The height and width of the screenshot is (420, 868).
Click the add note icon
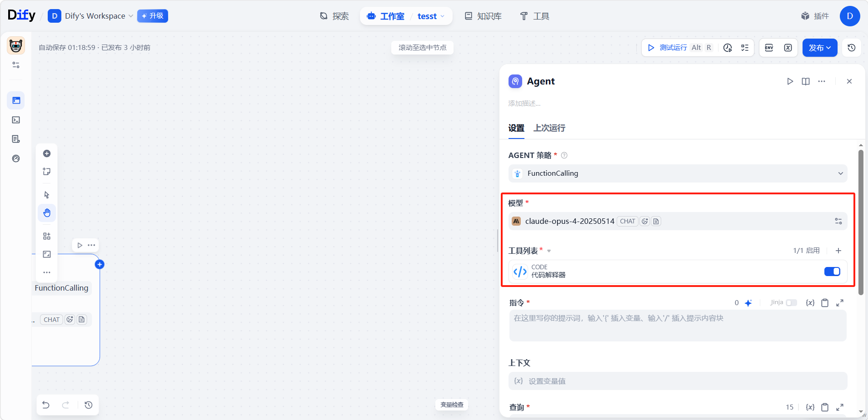(x=47, y=172)
